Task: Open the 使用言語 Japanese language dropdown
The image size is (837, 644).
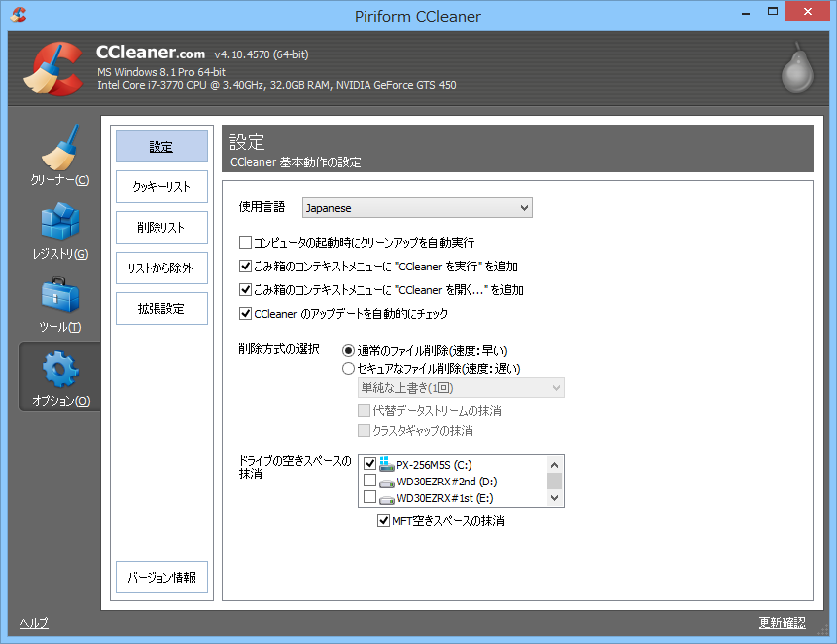Action: tap(417, 208)
